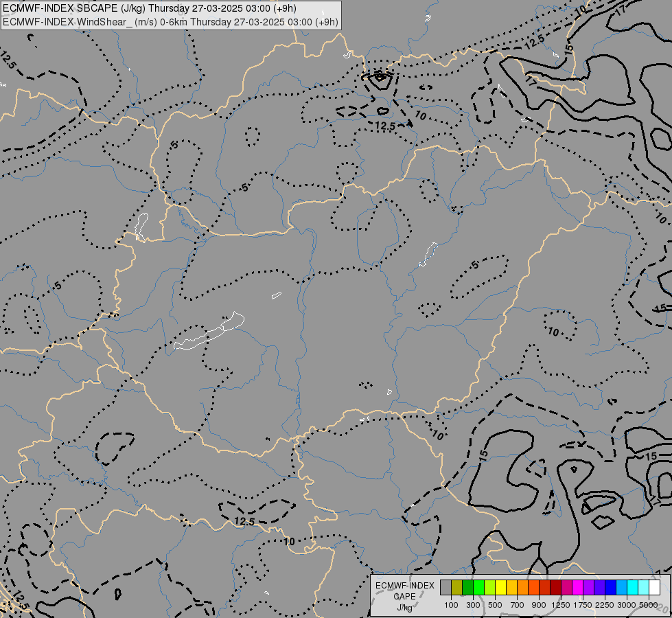Pick the bright cyan legend swatch
This screenshot has width=672, height=618.
(633, 587)
